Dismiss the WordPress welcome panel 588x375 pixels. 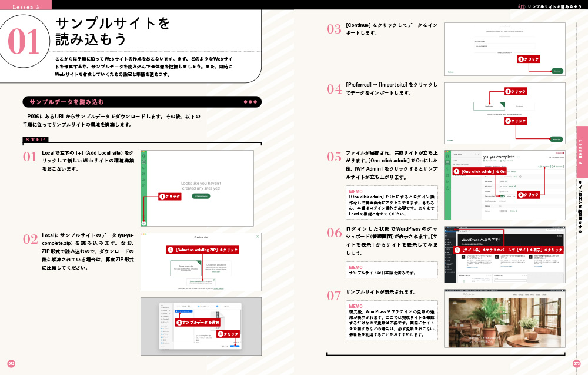(560, 236)
